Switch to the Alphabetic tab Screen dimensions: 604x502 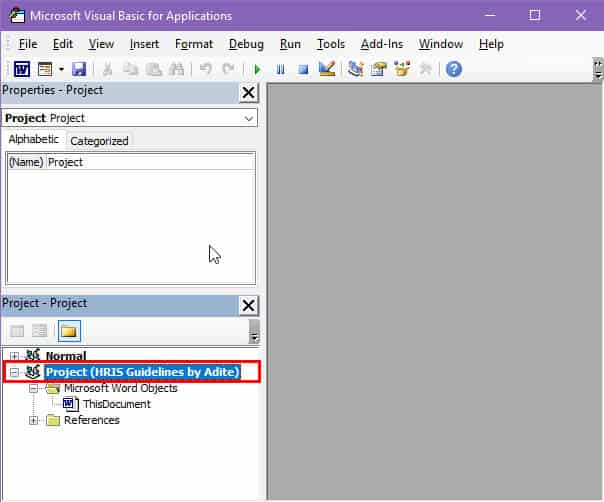coord(34,139)
